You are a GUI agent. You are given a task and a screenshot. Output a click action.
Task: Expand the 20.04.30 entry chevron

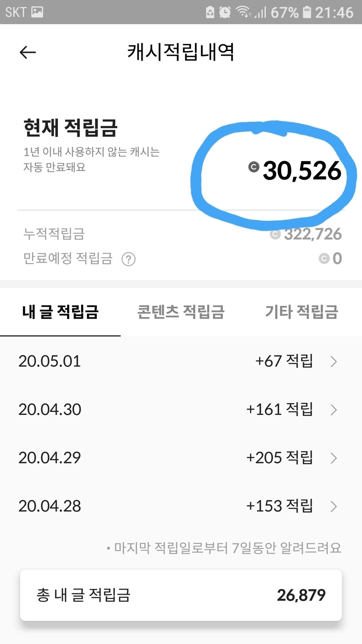coord(334,410)
